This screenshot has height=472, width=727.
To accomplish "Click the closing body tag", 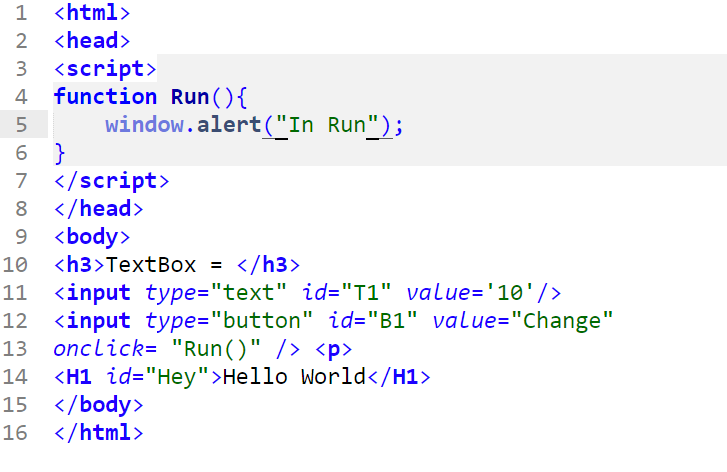I will click(98, 405).
